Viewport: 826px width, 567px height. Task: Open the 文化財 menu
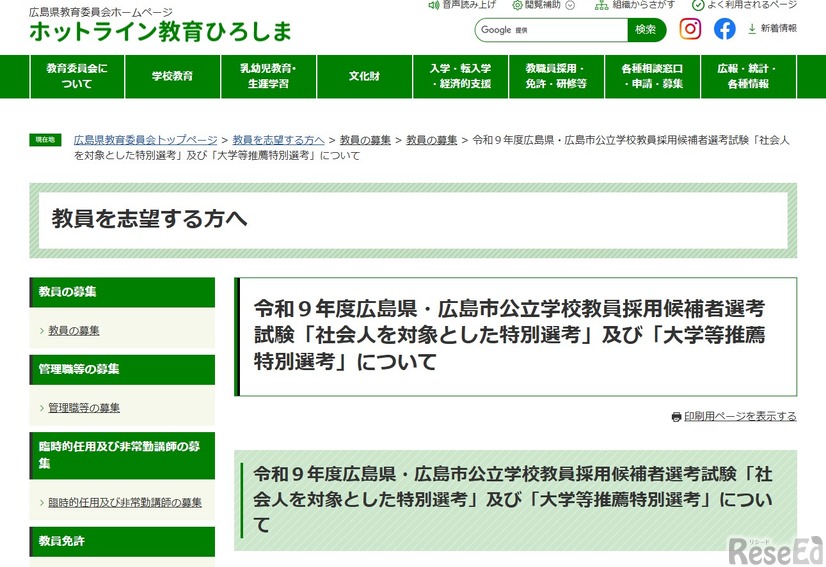365,76
